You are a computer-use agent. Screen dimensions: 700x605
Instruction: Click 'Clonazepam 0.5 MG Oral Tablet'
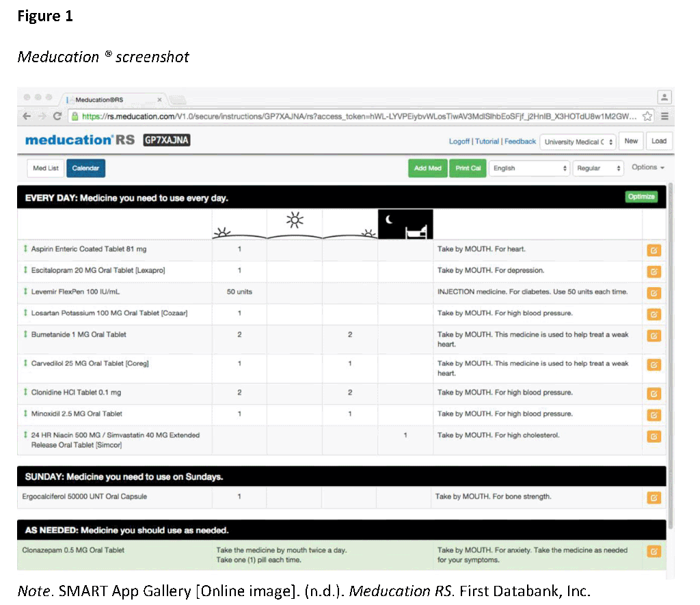(73, 550)
